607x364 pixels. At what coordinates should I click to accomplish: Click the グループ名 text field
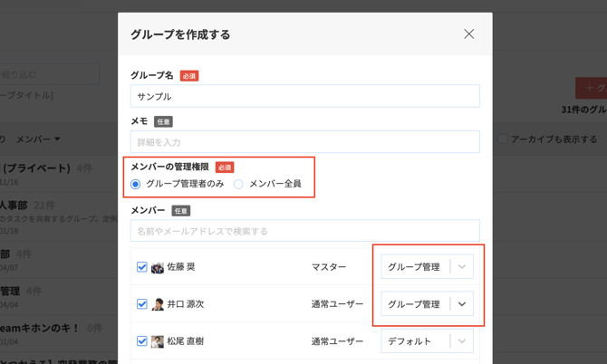click(x=304, y=97)
